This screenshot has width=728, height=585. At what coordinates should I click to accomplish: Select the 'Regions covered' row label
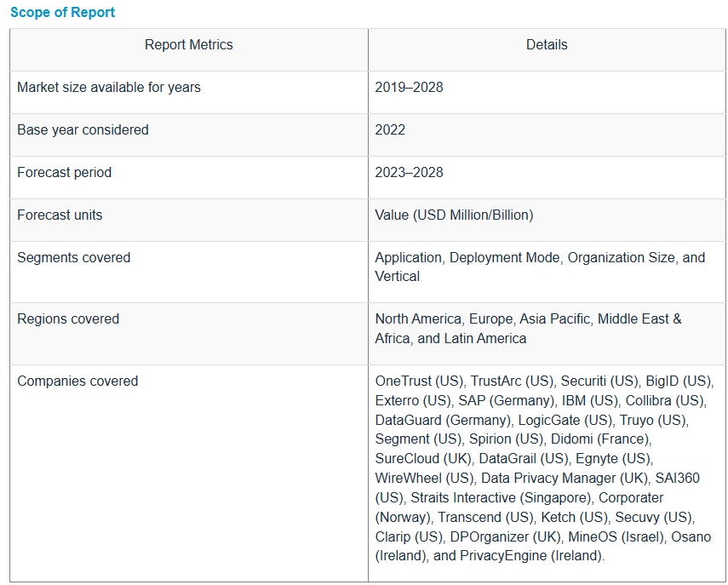click(68, 319)
